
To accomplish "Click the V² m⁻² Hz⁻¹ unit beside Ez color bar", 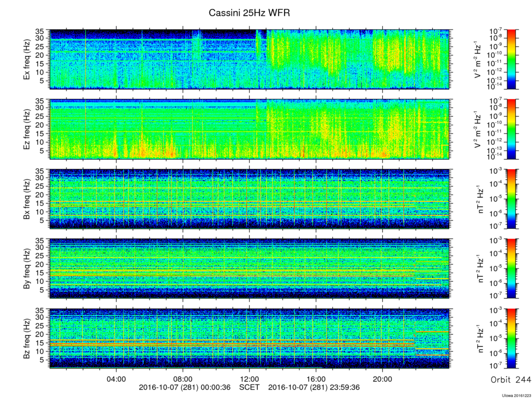I will coord(478,129).
